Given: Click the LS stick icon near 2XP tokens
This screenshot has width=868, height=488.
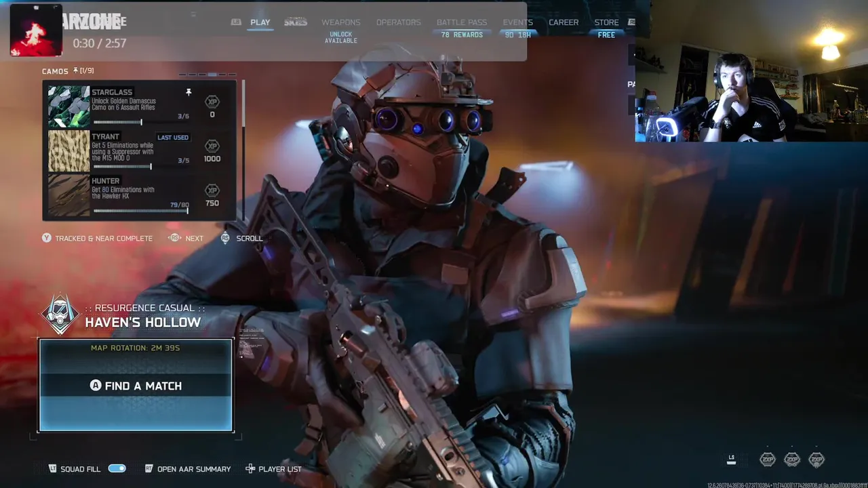Looking at the screenshot, I should [x=731, y=459].
